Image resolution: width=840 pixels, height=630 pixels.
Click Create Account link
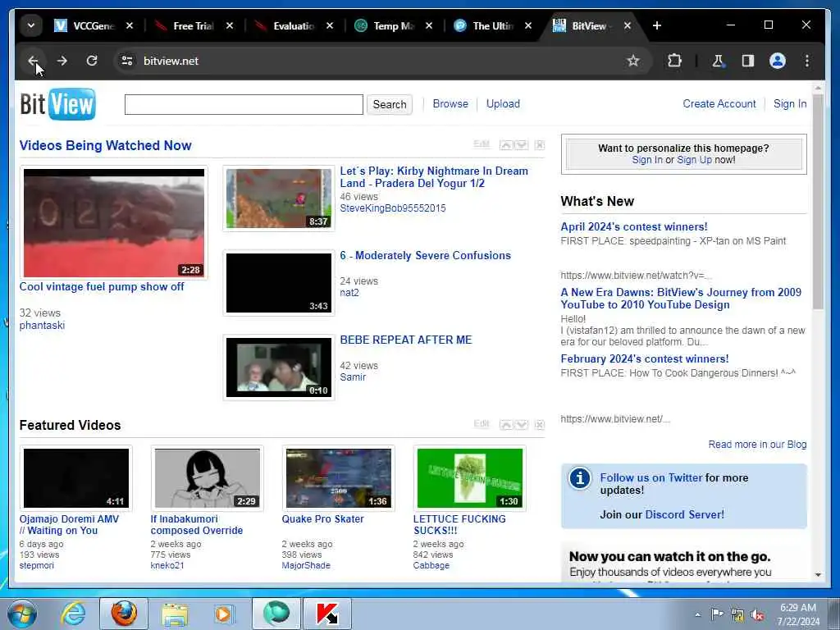click(719, 104)
